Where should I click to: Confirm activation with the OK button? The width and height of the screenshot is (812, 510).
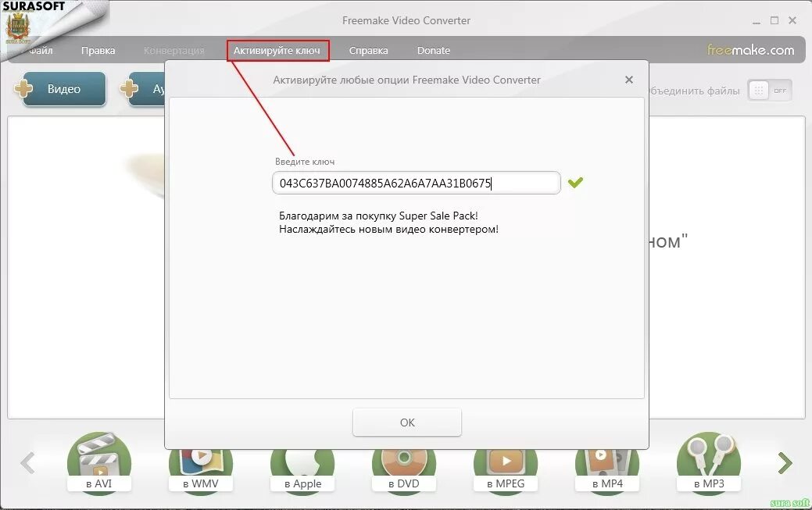point(407,423)
